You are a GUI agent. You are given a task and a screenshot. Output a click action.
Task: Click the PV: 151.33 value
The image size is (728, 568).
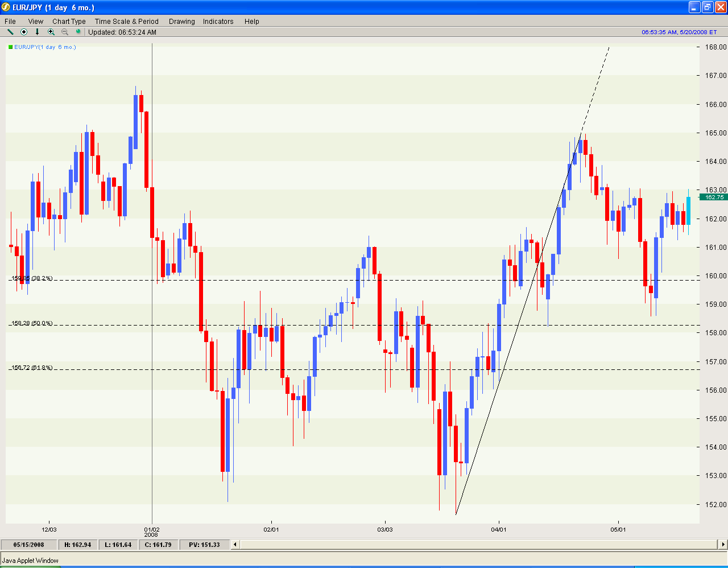pyautogui.click(x=205, y=545)
